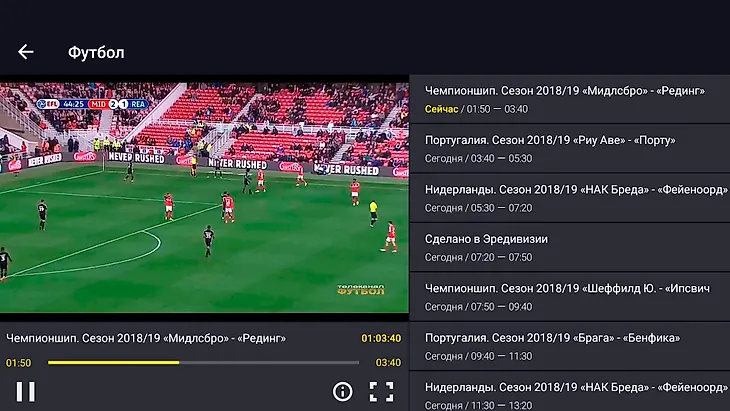Switch the player to fullscreen mode

pyautogui.click(x=381, y=391)
